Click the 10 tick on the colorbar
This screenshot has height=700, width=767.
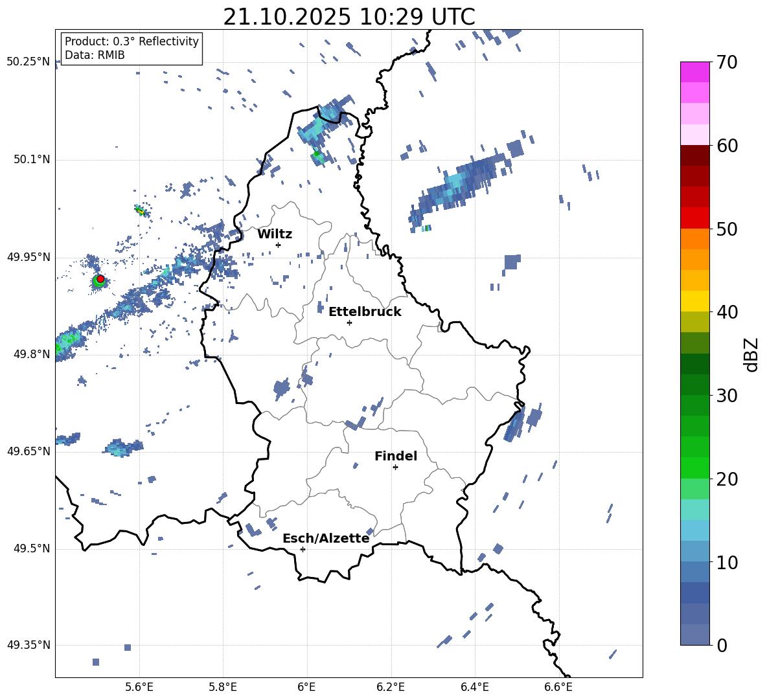(x=726, y=562)
